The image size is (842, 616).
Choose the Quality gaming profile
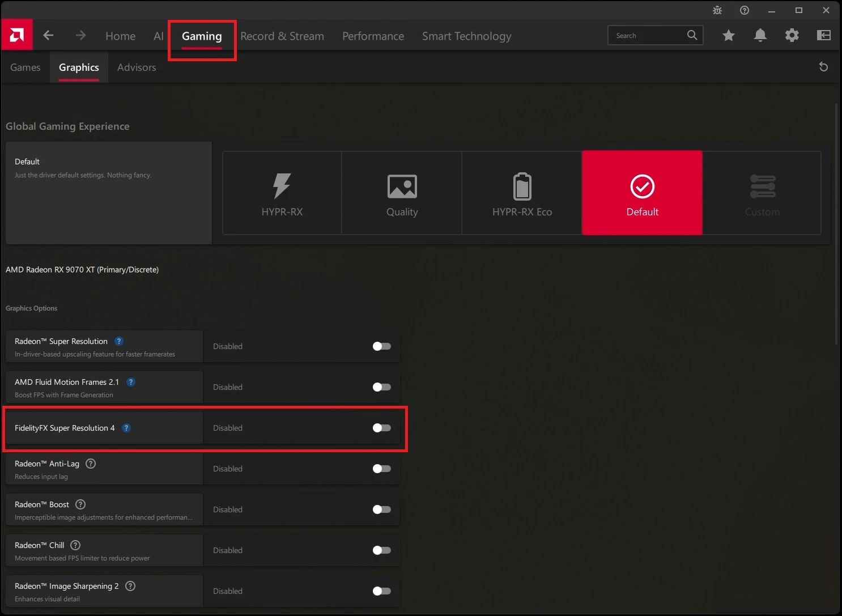click(x=402, y=193)
